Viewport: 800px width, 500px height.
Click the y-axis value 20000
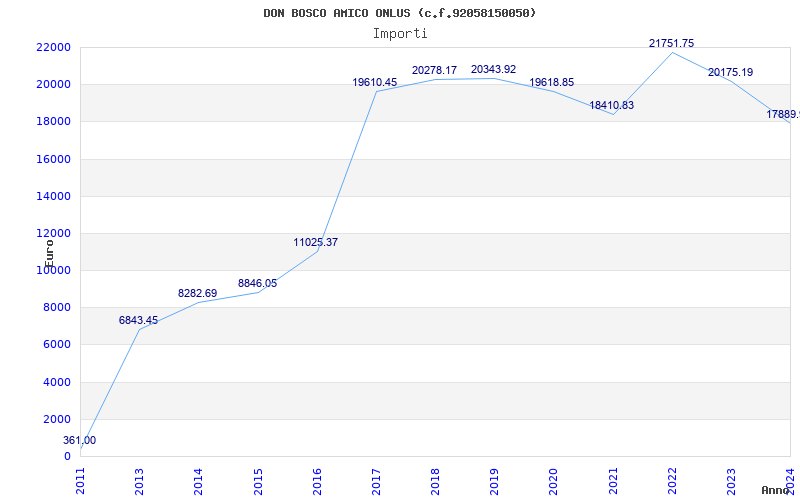pos(53,84)
